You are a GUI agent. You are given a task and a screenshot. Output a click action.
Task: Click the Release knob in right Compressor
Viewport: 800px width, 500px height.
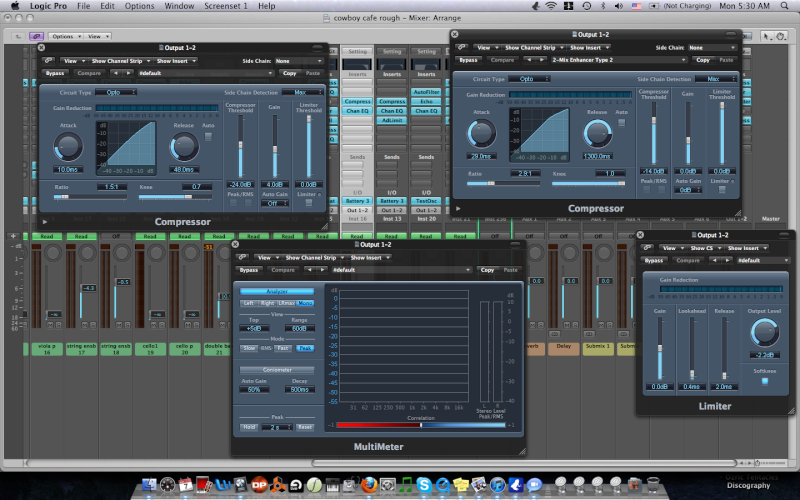(597, 134)
